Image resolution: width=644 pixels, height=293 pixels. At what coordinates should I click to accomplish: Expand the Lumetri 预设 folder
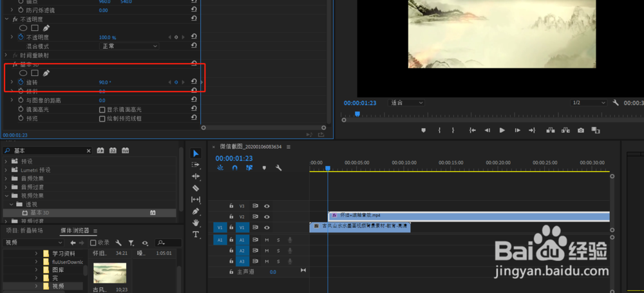6,170
